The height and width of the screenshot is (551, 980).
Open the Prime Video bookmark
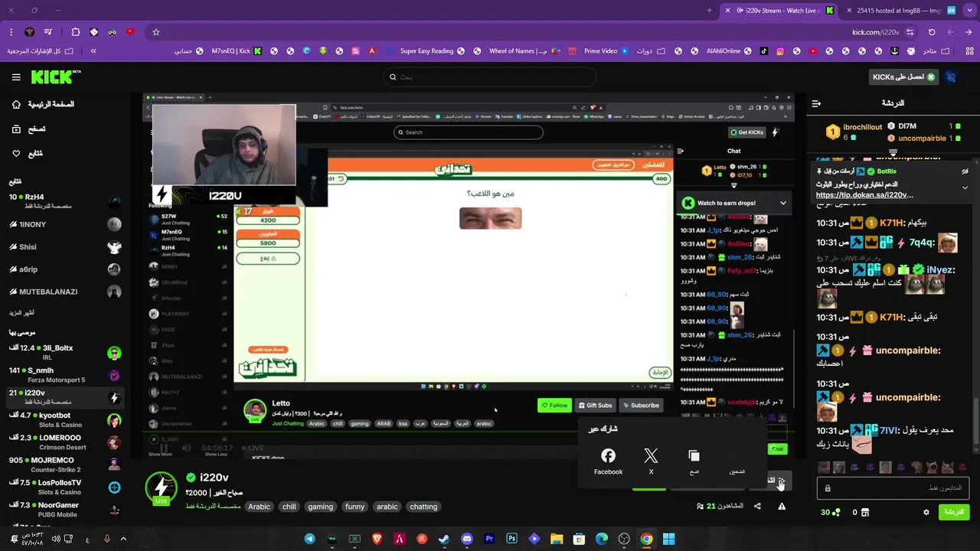click(606, 51)
